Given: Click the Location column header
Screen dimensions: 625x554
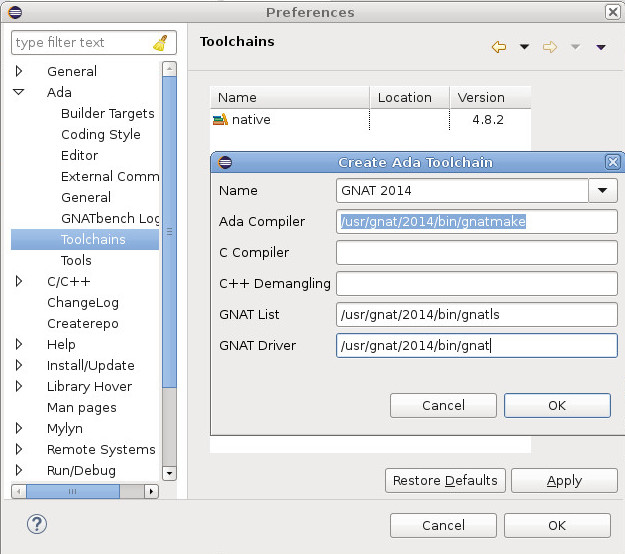Looking at the screenshot, I should (x=410, y=98).
